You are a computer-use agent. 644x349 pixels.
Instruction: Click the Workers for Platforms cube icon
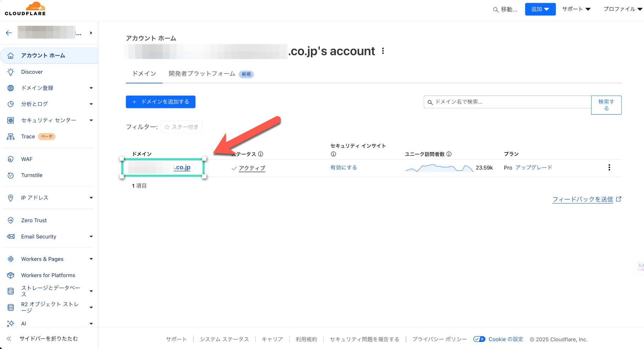point(11,275)
